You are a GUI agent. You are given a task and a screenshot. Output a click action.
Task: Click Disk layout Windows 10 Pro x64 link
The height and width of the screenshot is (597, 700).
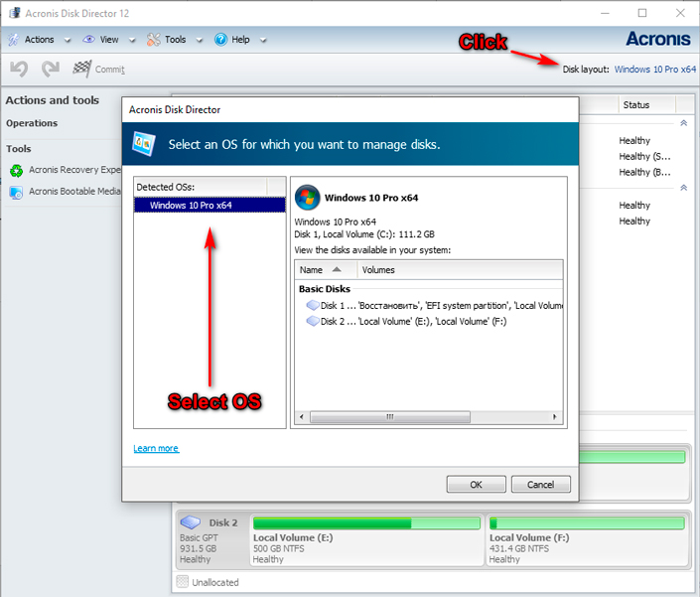[x=655, y=70]
